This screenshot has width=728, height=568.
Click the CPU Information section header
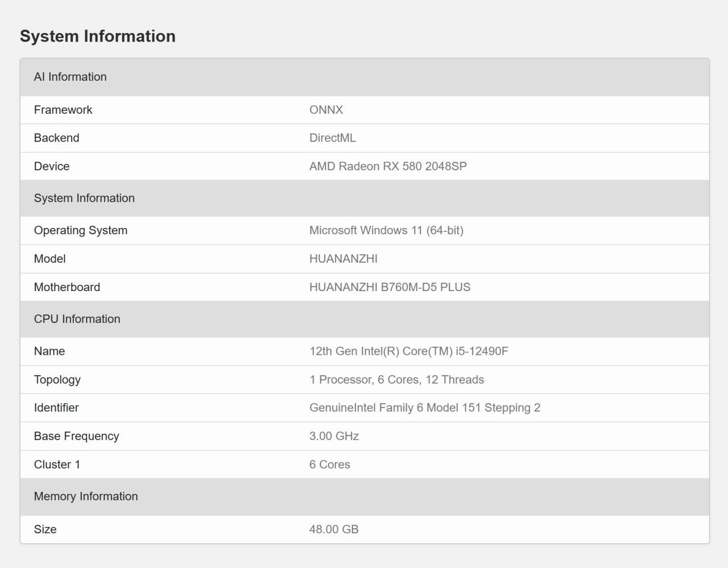(x=77, y=319)
